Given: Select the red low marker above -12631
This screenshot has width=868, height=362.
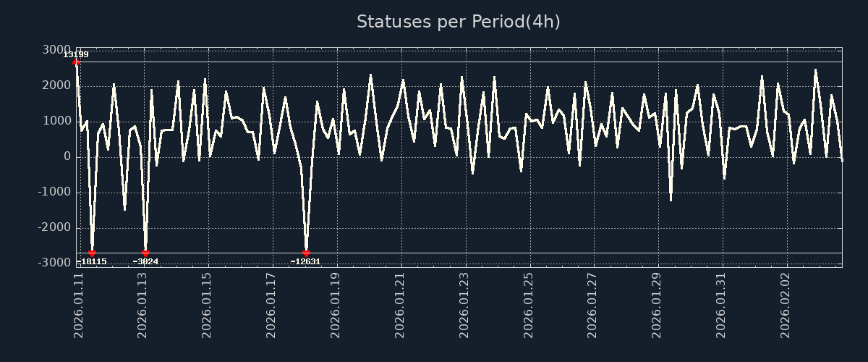Looking at the screenshot, I should (x=306, y=253).
